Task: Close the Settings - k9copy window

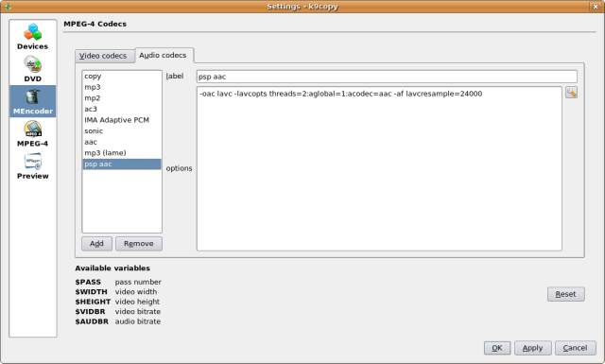Action: click(595, 7)
